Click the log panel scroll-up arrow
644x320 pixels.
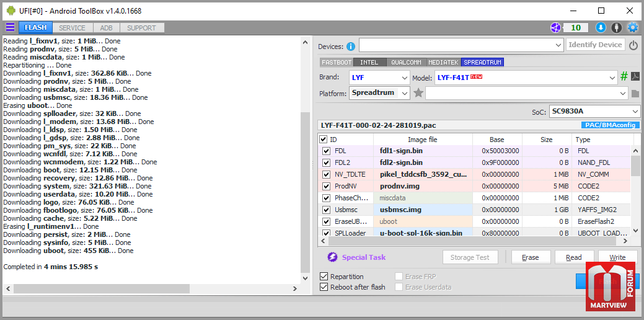(x=305, y=42)
